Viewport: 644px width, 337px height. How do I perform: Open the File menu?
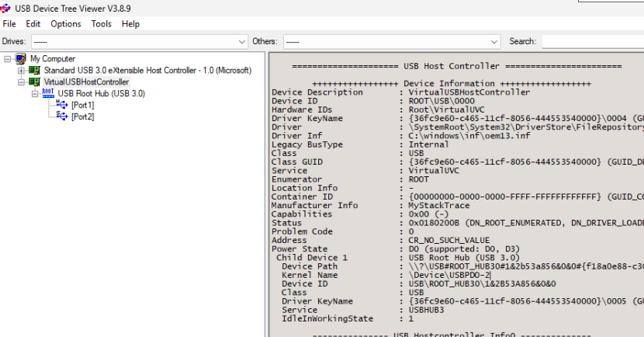point(9,24)
